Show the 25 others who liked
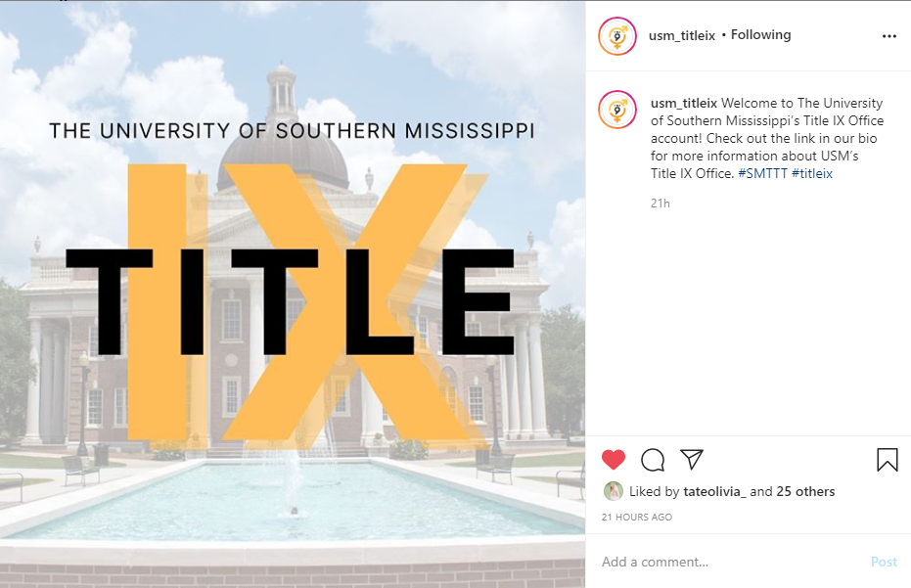 (x=805, y=491)
